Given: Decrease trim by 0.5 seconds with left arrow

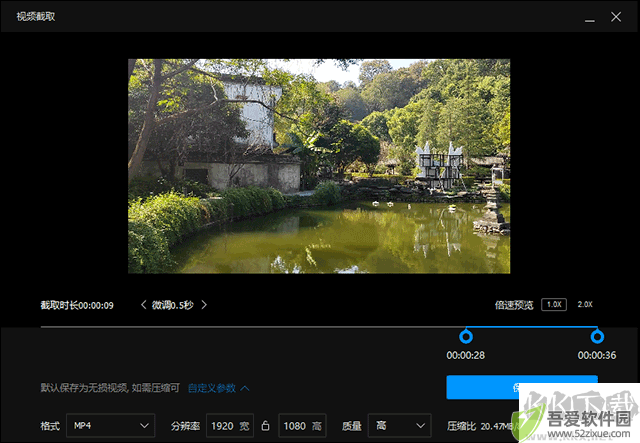Looking at the screenshot, I should pos(143,305).
